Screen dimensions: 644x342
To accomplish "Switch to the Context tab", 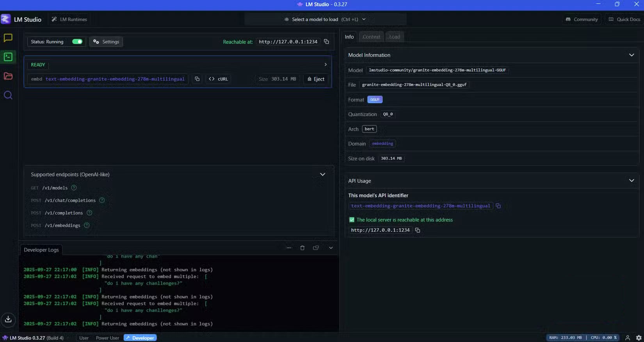I will click(x=371, y=37).
